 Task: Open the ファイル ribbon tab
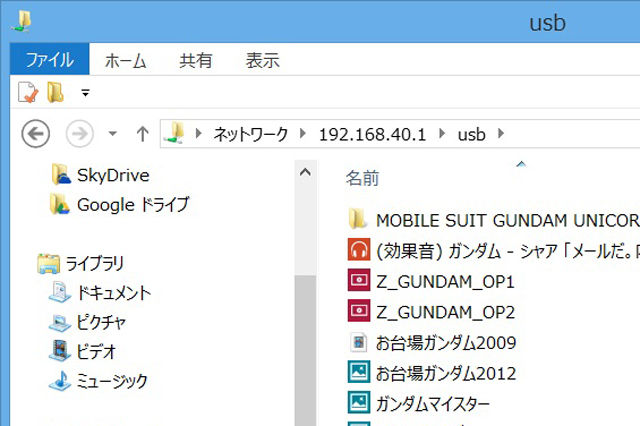49,59
